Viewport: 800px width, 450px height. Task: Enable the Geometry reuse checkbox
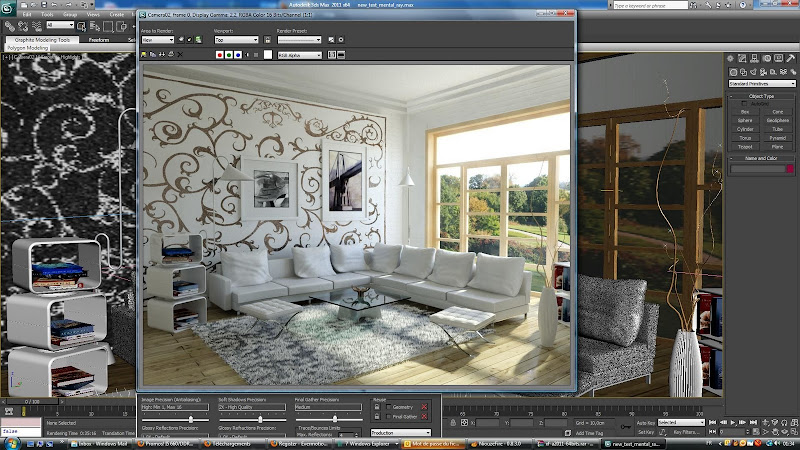[x=389, y=407]
